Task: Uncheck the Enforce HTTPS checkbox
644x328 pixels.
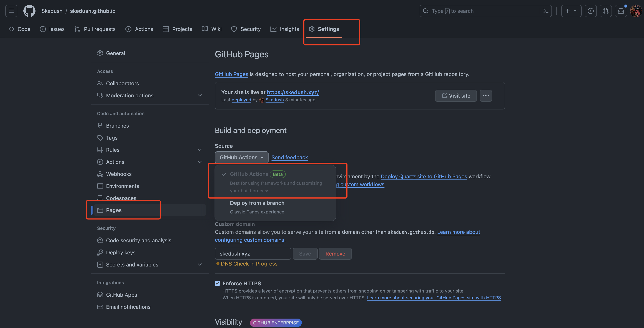Action: click(x=217, y=283)
